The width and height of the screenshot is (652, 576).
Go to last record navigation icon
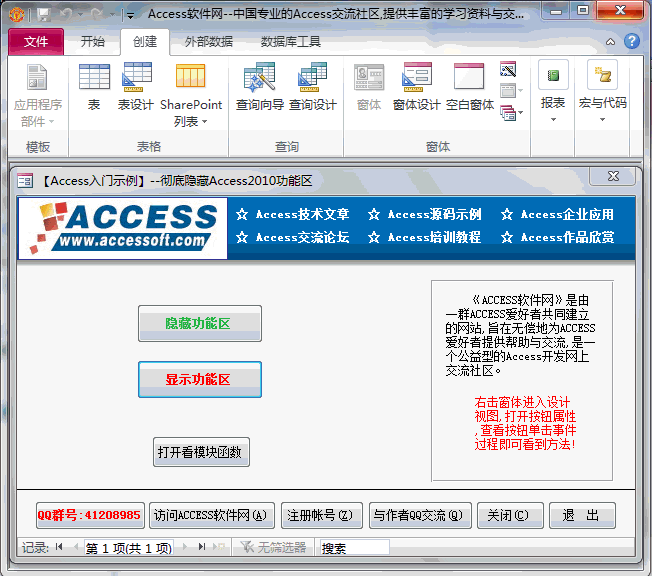(202, 547)
